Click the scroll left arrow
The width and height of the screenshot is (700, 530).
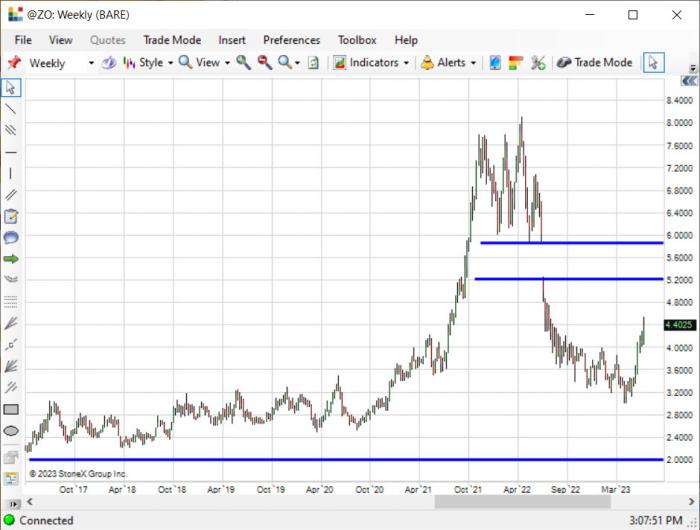click(x=30, y=502)
